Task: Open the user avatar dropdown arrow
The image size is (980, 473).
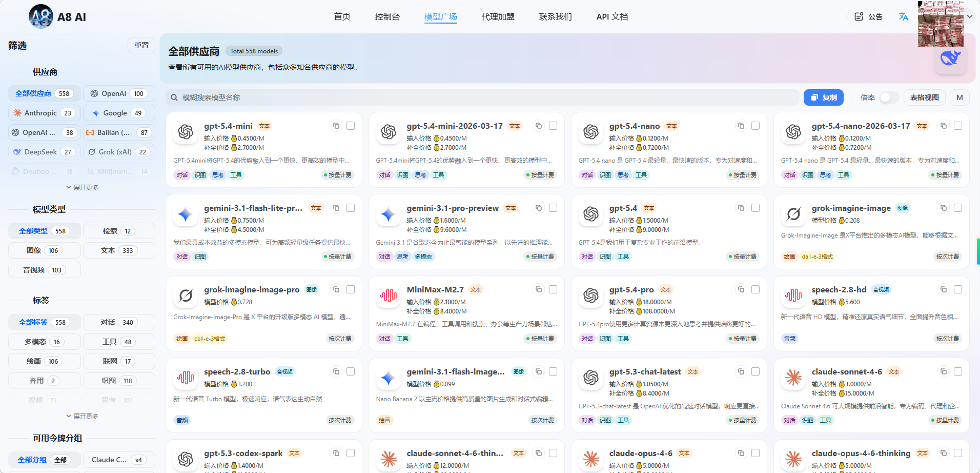Action: [x=970, y=16]
